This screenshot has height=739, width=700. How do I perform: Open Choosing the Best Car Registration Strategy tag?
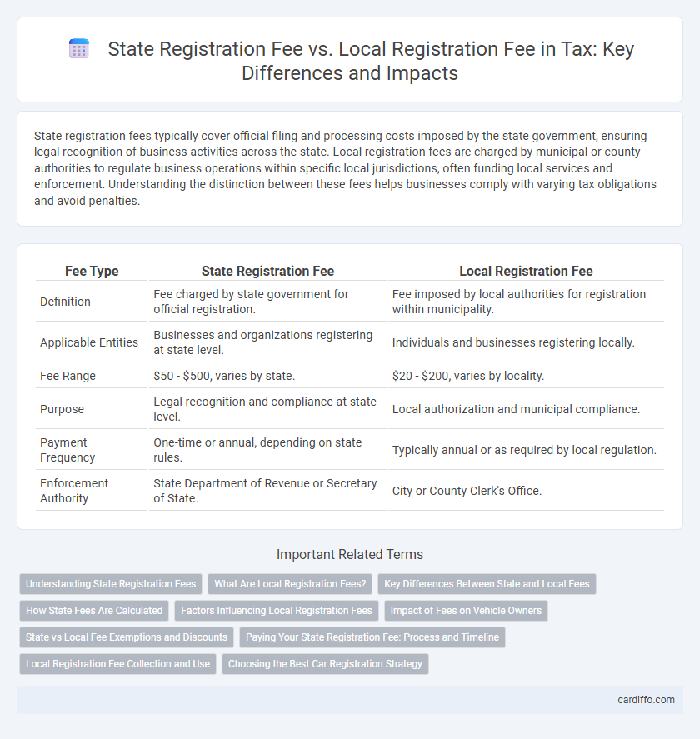pyautogui.click(x=325, y=663)
